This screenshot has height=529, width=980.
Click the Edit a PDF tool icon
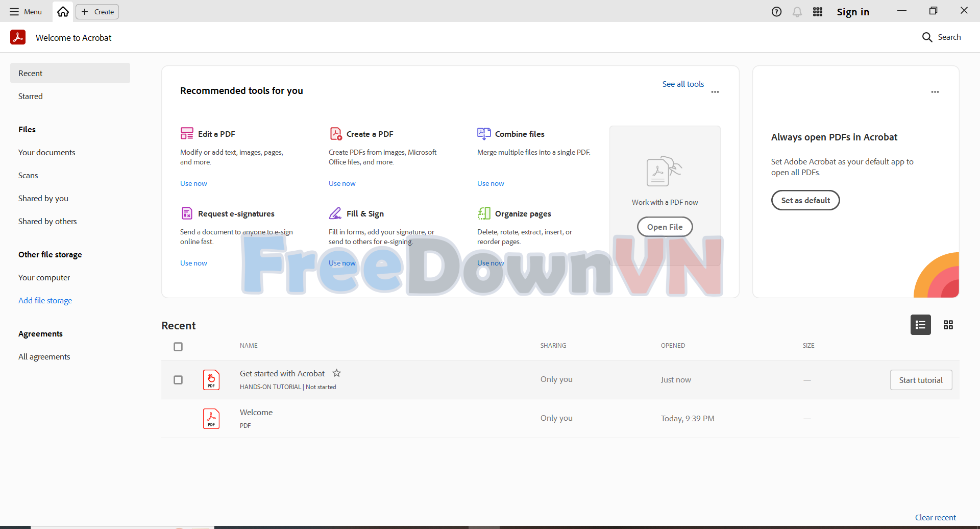tap(187, 134)
